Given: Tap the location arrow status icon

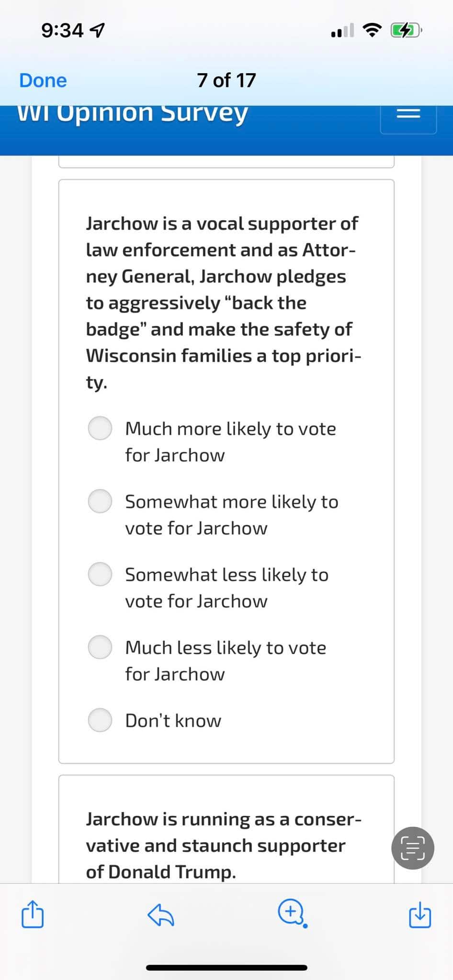Looking at the screenshot, I should click(x=98, y=31).
